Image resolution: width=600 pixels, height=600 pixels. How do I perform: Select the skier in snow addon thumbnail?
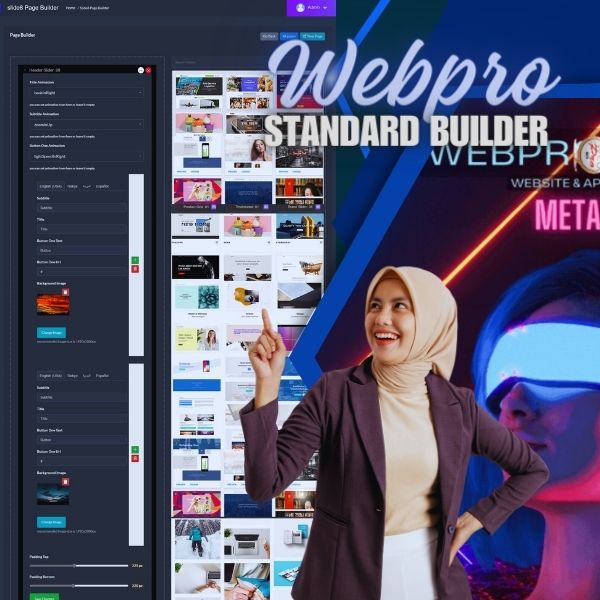coord(198,539)
